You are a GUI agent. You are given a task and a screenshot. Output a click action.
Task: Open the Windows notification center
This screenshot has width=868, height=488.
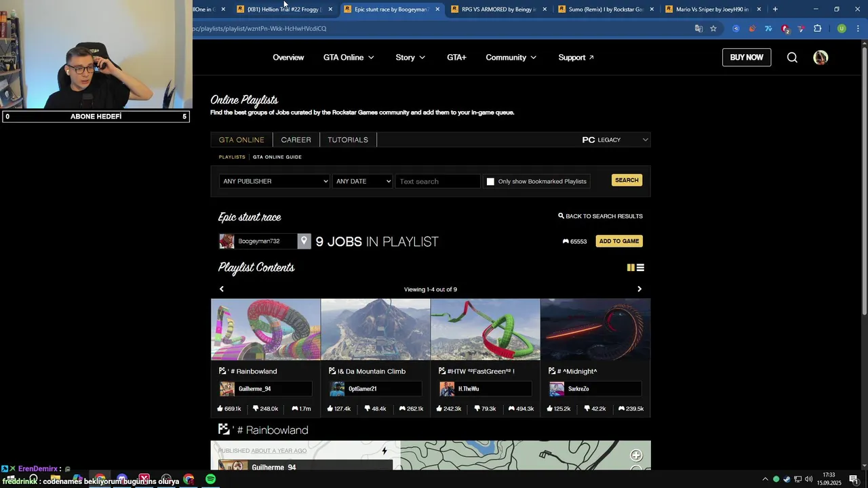point(854,479)
